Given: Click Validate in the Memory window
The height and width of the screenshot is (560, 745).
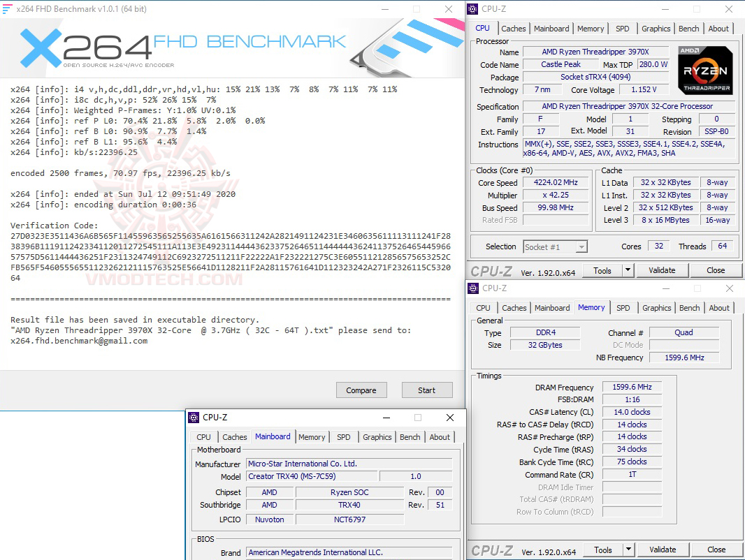Looking at the screenshot, I should (x=663, y=550).
